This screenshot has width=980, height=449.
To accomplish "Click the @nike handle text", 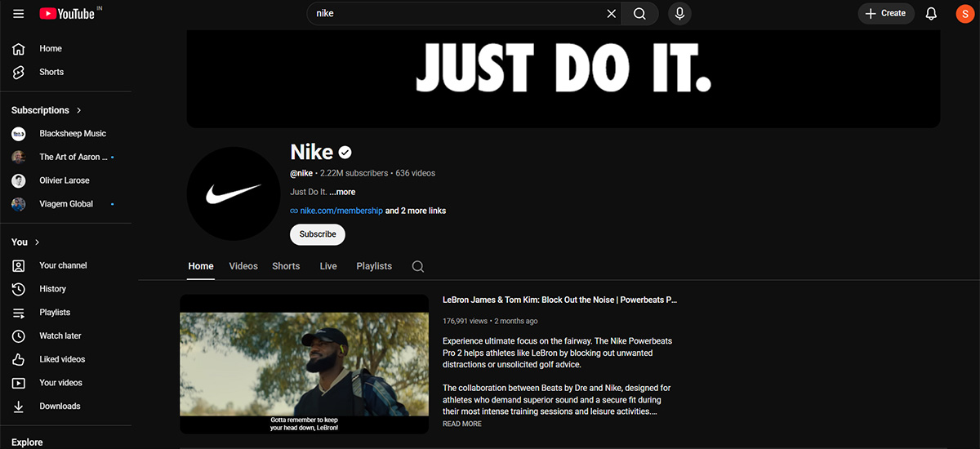I will [x=301, y=173].
